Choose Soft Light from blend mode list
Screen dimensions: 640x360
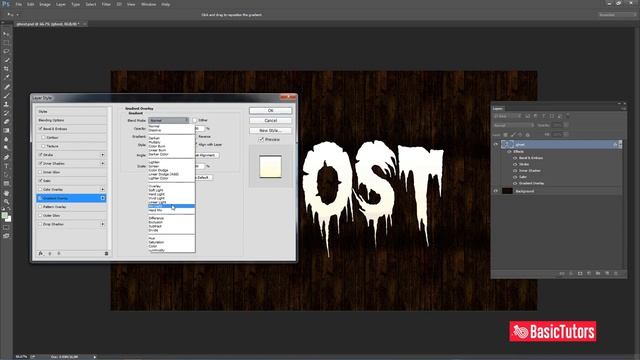(x=156, y=190)
